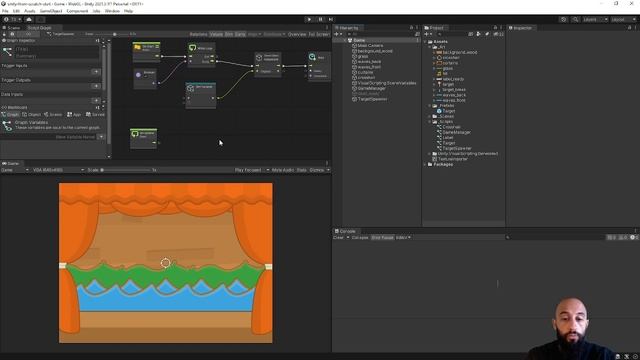
Task: Collapse the _Scripts folder in Project
Action: pyautogui.click(x=430, y=122)
